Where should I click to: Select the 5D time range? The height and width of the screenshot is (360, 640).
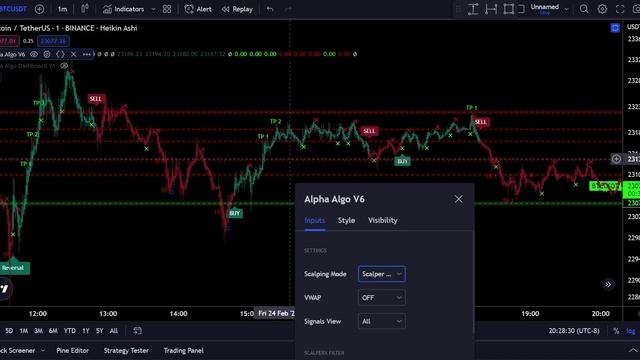coord(9,331)
